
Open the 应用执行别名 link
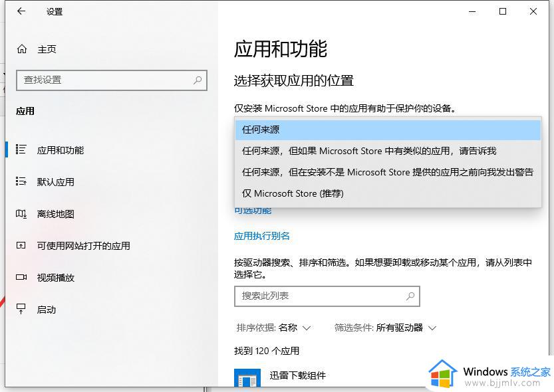(x=262, y=236)
